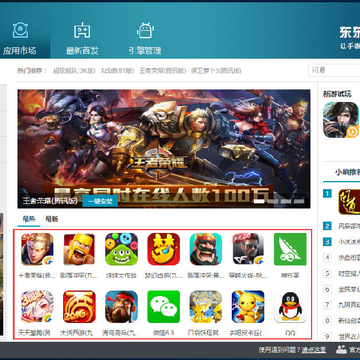
Task: Open the 天天酷跑 anime girl icon
Action: 37,307
